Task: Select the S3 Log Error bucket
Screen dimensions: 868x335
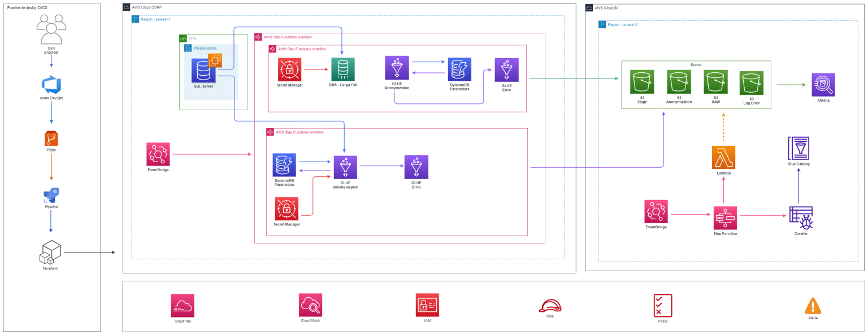Action: coord(752,82)
